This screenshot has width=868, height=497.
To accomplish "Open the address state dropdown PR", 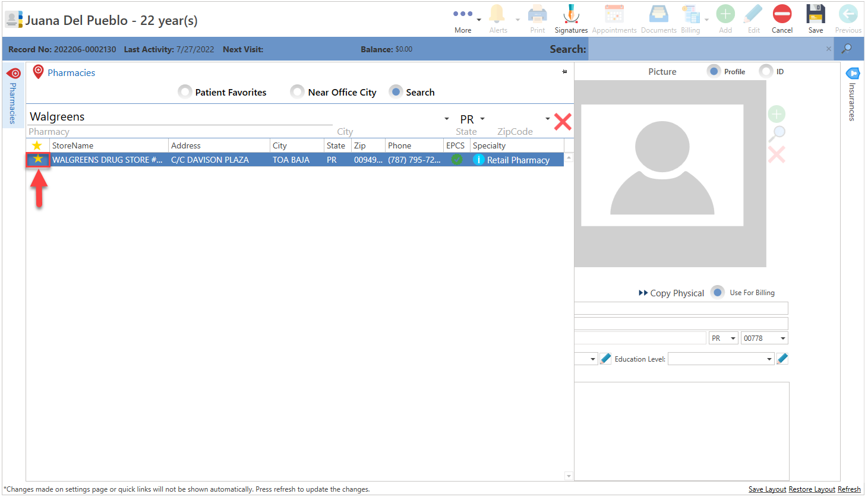I will pyautogui.click(x=724, y=338).
